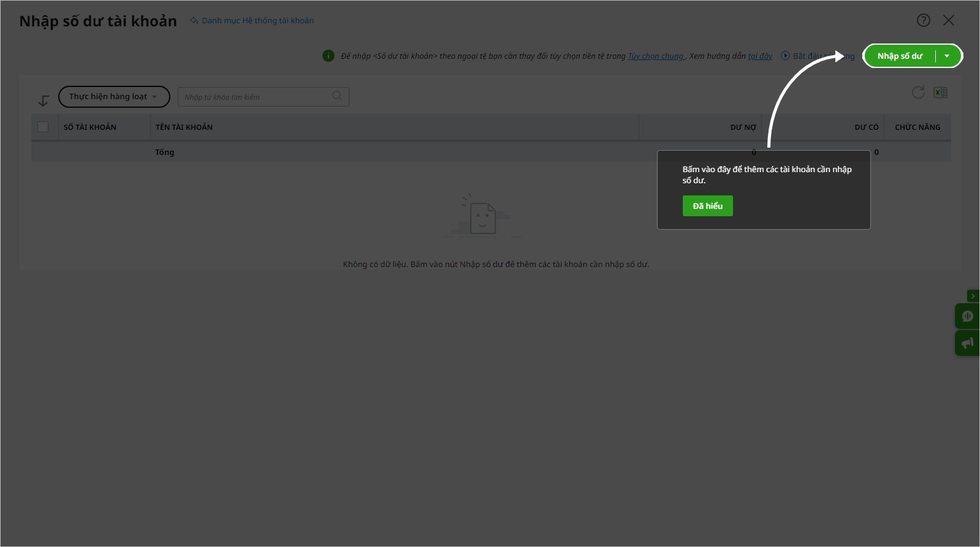This screenshot has height=547, width=980.
Task: Open the megaphone announcements side icon
Action: click(967, 343)
